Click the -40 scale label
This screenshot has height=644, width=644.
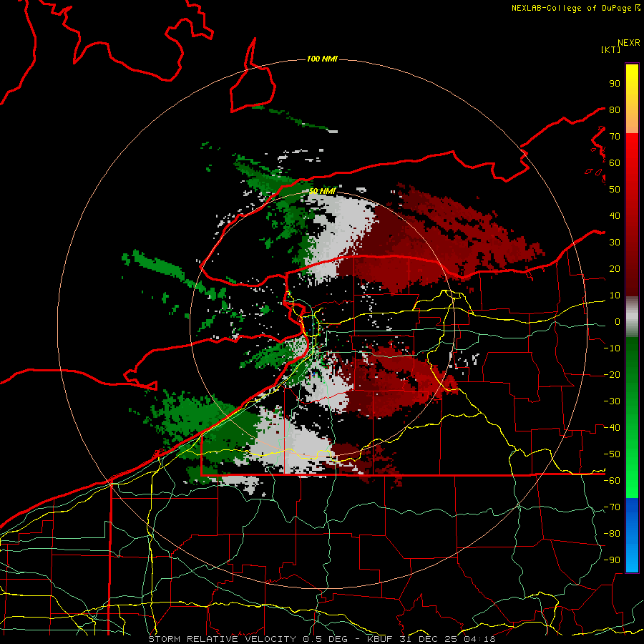point(612,428)
